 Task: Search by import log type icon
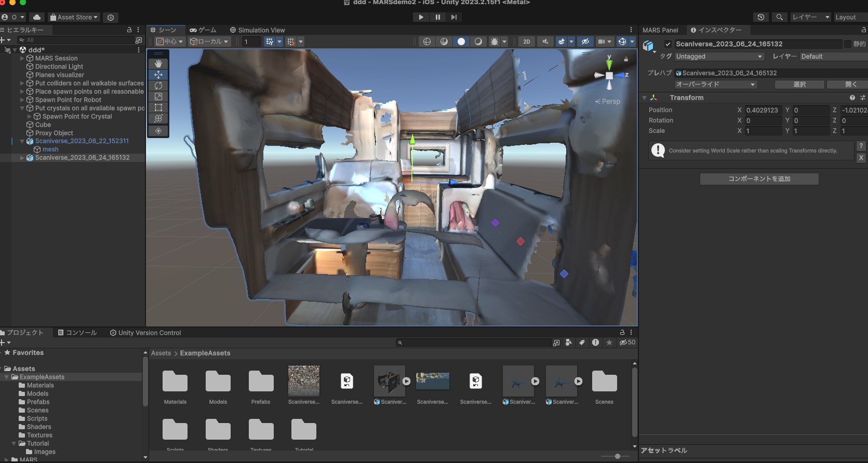point(595,343)
